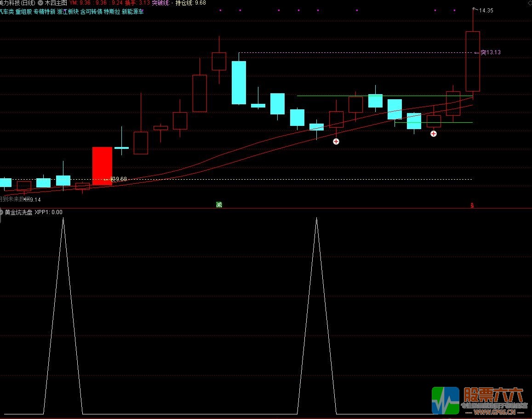Click the 14.35 high price label
532x419 pixels.
pyautogui.click(x=486, y=11)
